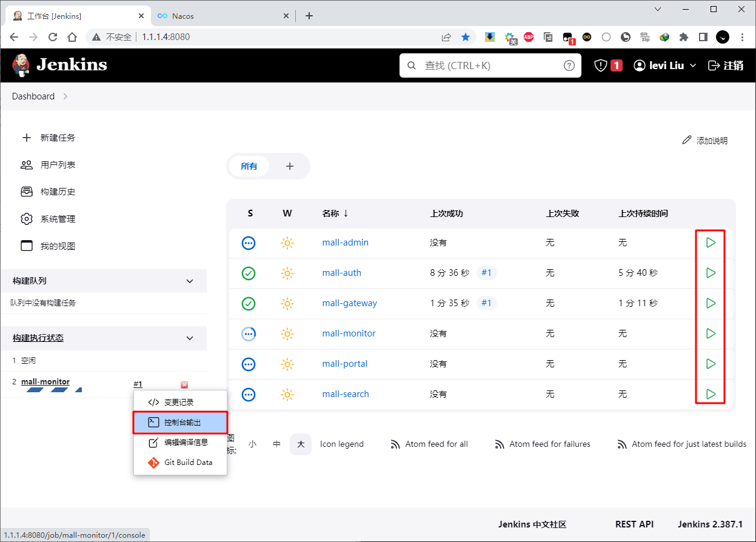This screenshot has height=542, width=756.
Task: Open 系统管理 from the sidebar
Action: point(58,219)
